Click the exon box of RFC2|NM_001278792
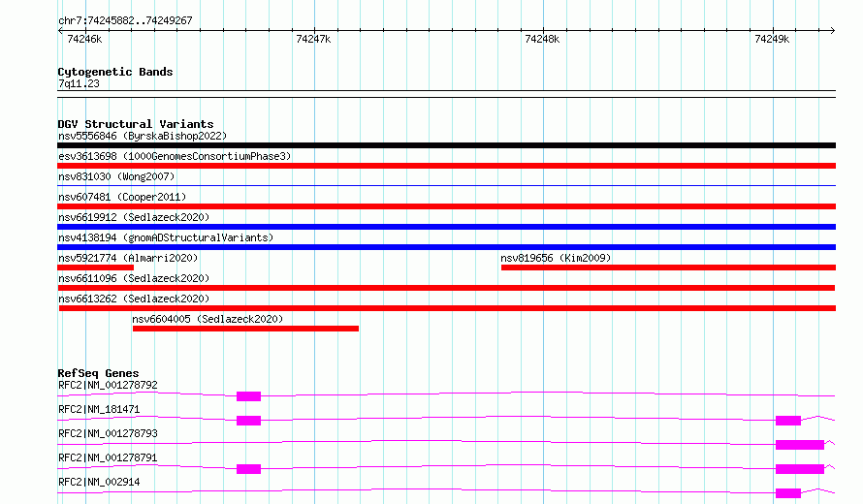The width and height of the screenshot is (863, 504). point(249,396)
